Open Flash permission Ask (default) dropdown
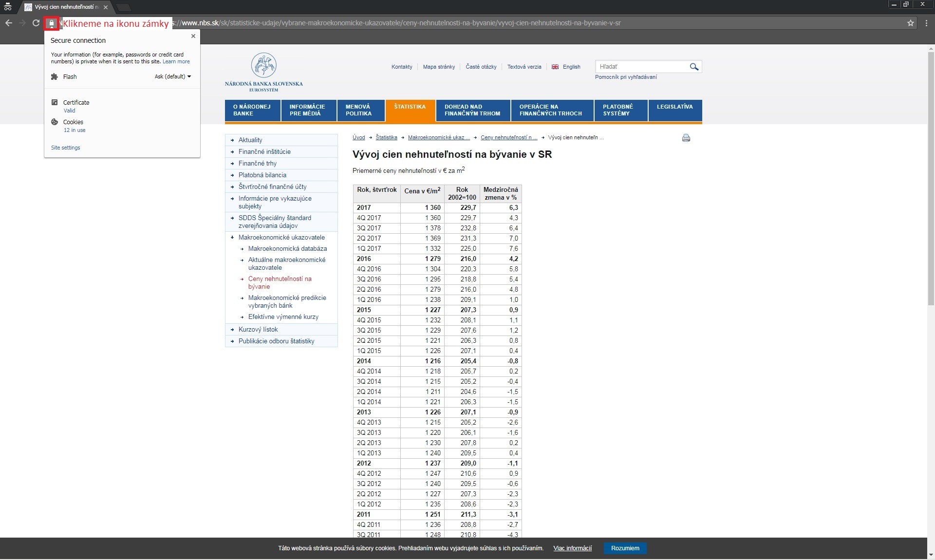 (173, 76)
